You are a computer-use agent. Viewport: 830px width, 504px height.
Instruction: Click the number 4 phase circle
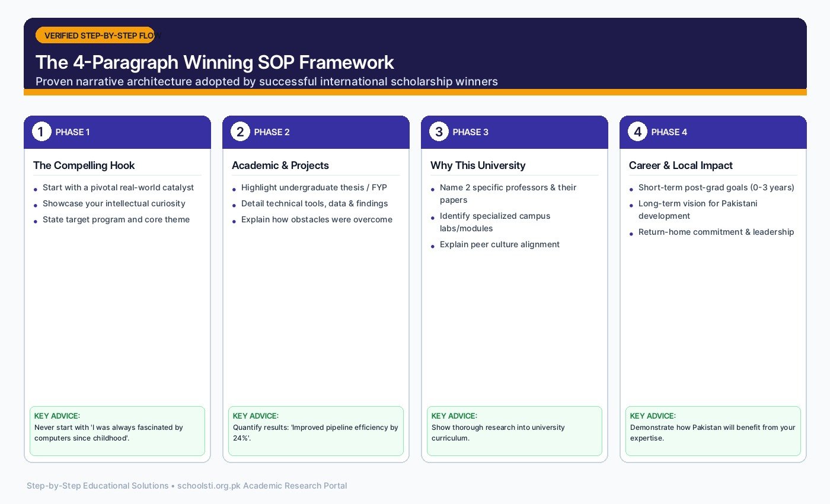click(x=637, y=132)
